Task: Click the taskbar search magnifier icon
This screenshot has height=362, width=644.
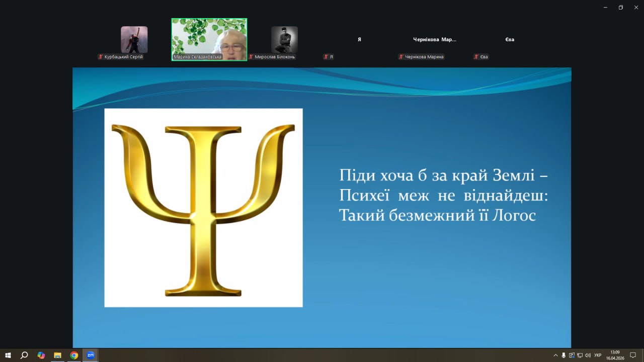Action: 24,355
